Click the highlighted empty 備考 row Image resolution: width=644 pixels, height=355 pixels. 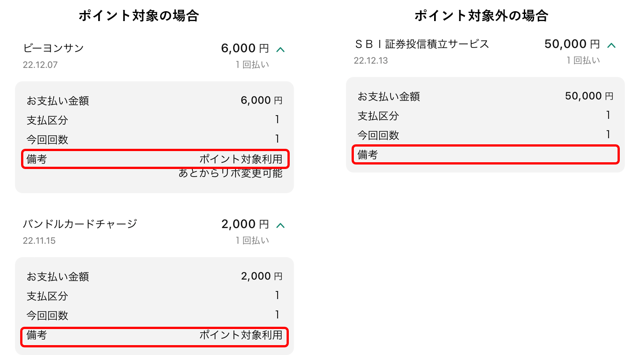tap(484, 154)
